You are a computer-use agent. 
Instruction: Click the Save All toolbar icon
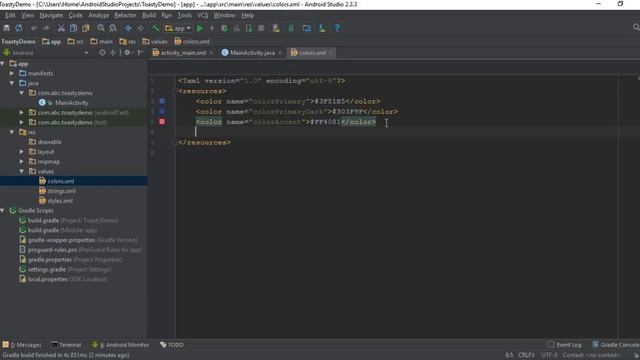click(x=7, y=28)
